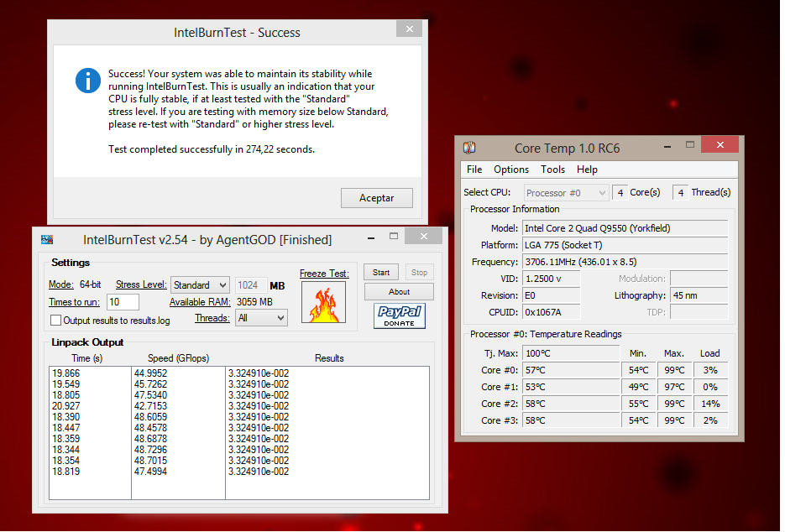
Task: Open the File menu in Core Temp
Action: tap(474, 170)
